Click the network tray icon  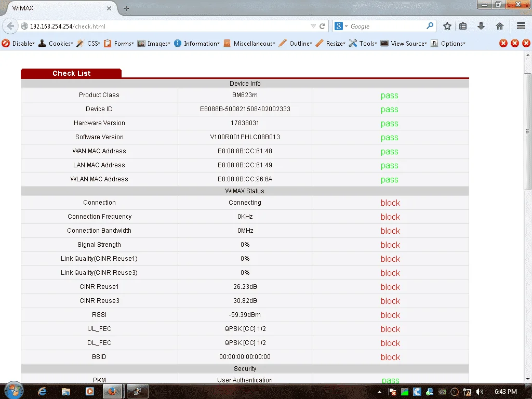pos(467,392)
